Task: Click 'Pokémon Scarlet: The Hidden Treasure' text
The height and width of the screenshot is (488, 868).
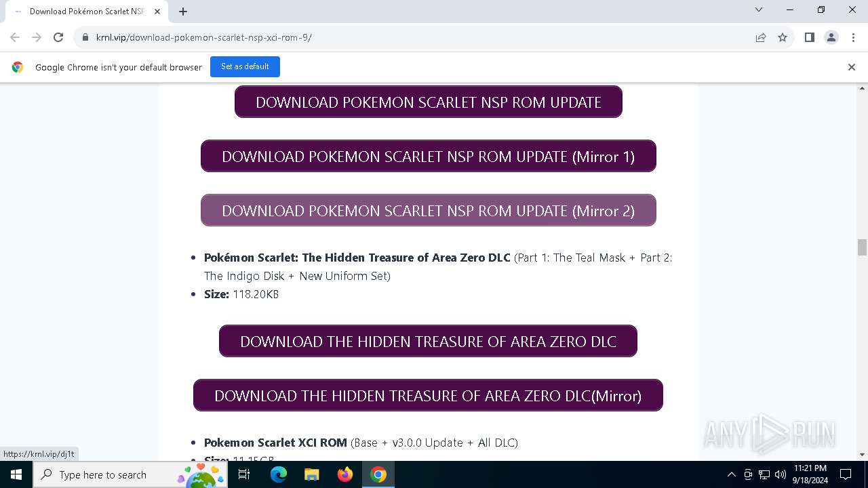Action: (357, 258)
